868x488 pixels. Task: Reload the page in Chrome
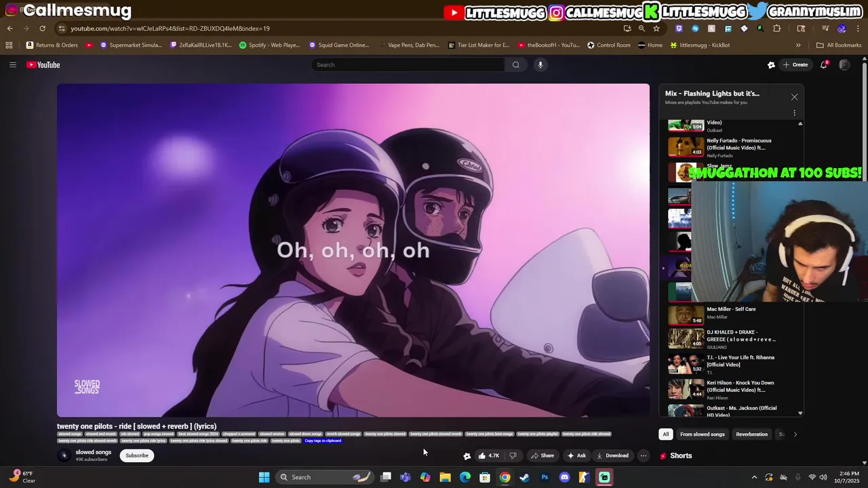(x=42, y=28)
